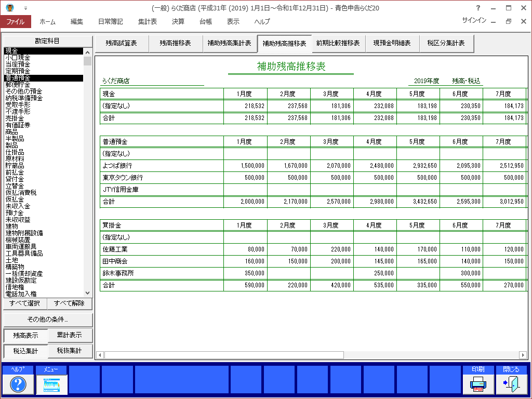The width and height of the screenshot is (532, 399).
Task: Open the 決算 menu
Action: [x=178, y=21]
